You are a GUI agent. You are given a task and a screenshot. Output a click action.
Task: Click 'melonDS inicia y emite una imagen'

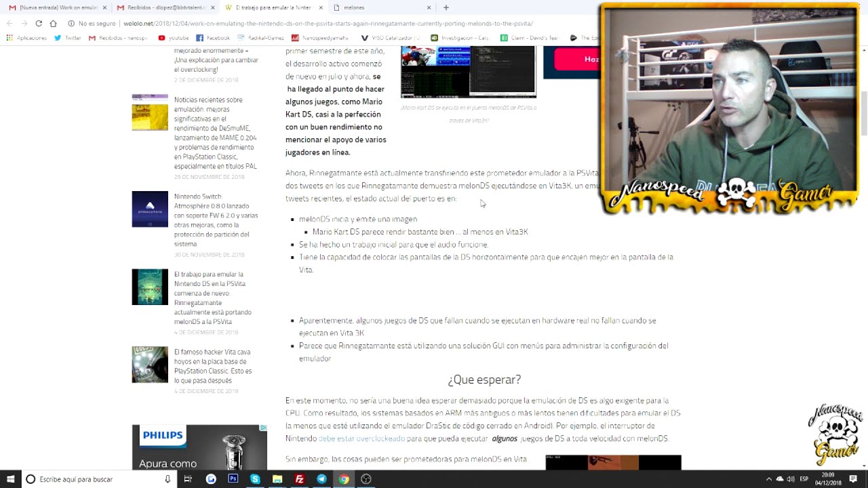[x=358, y=219]
